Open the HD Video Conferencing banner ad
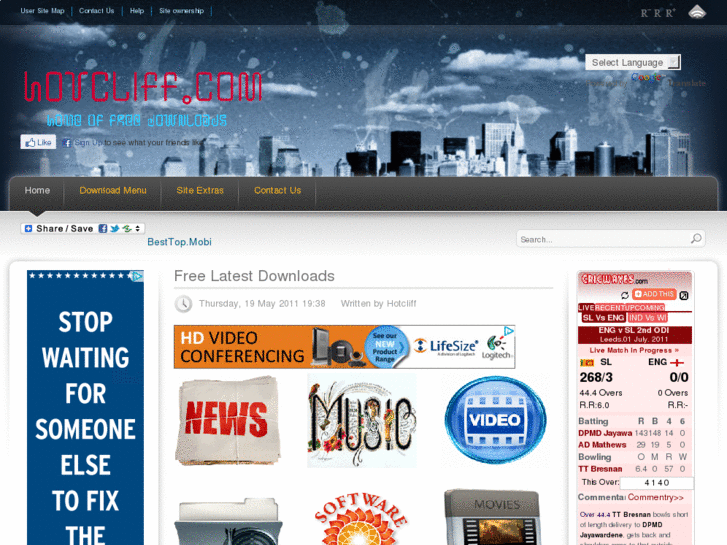This screenshot has width=727, height=545. pyautogui.click(x=344, y=347)
